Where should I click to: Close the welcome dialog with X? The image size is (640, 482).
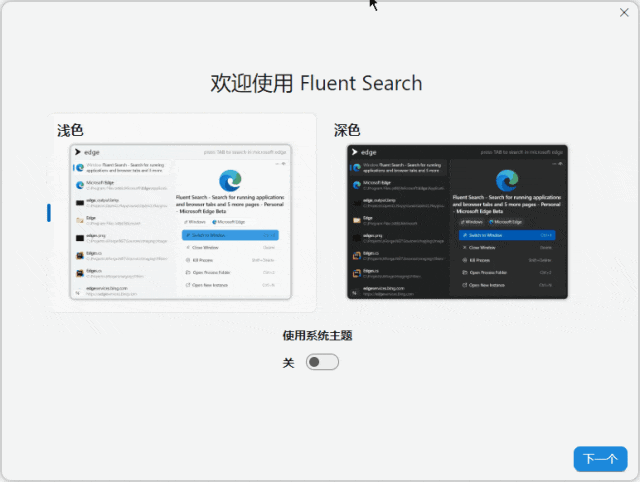[624, 13]
